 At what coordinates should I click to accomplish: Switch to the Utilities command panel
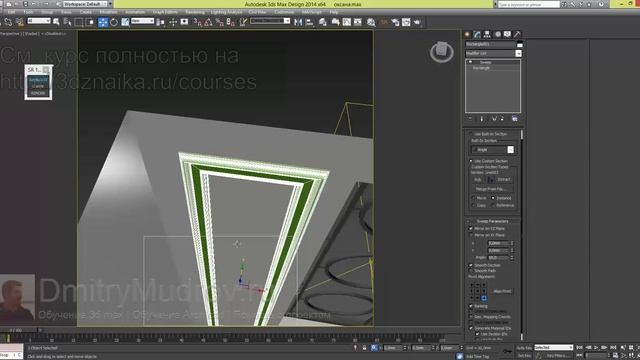(517, 34)
